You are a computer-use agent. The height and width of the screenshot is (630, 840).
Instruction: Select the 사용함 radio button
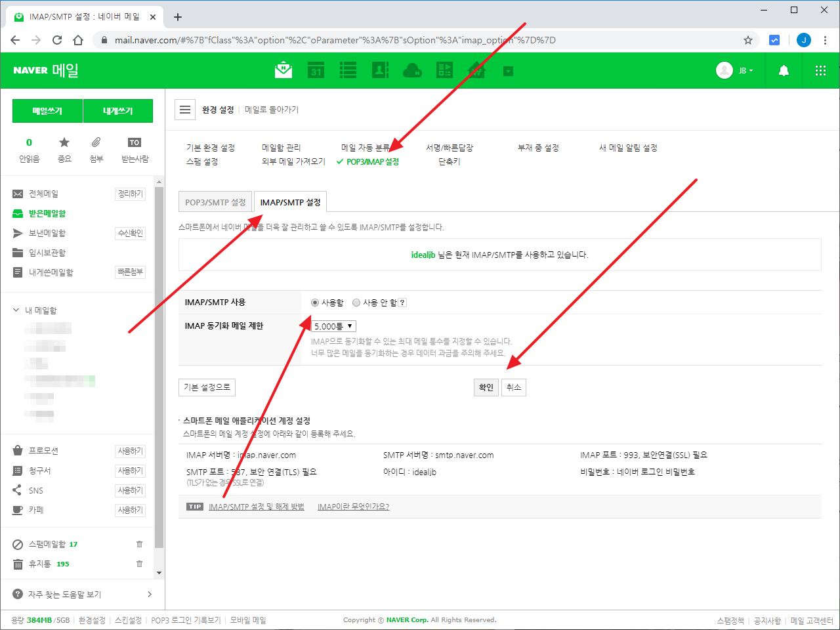point(315,303)
